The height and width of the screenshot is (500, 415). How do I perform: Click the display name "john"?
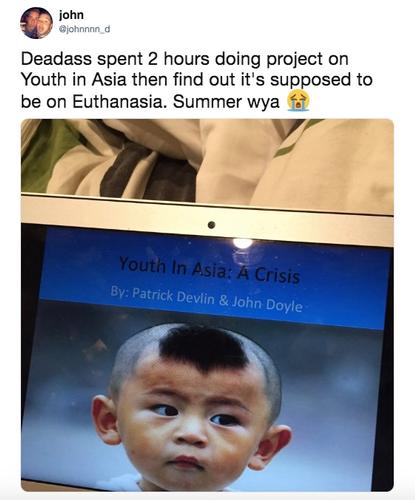click(71, 15)
